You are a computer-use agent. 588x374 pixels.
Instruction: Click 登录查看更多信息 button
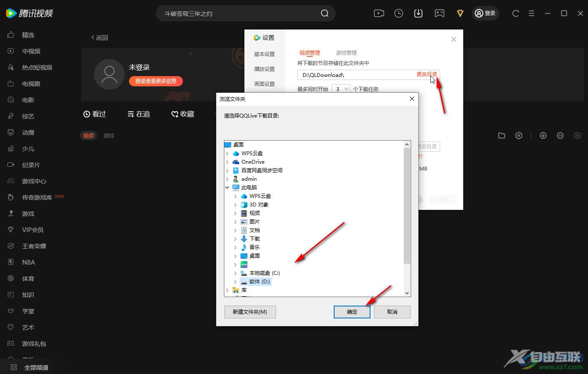coord(156,81)
